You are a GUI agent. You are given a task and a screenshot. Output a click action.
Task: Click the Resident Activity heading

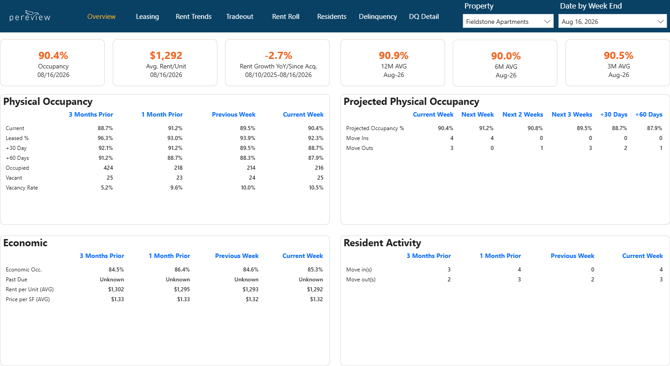coord(382,243)
